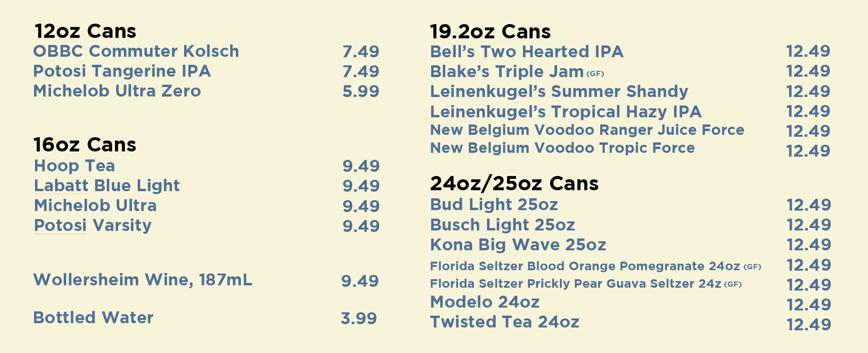868x353 pixels.
Task: Select Leinenkugel's Summer Shandy
Action: (x=559, y=91)
